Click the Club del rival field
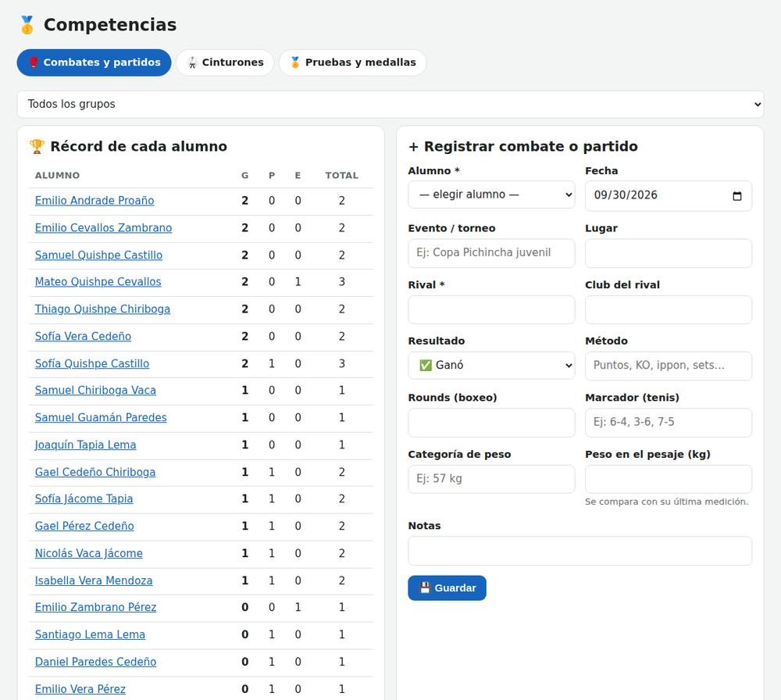The width and height of the screenshot is (781, 700). [669, 309]
